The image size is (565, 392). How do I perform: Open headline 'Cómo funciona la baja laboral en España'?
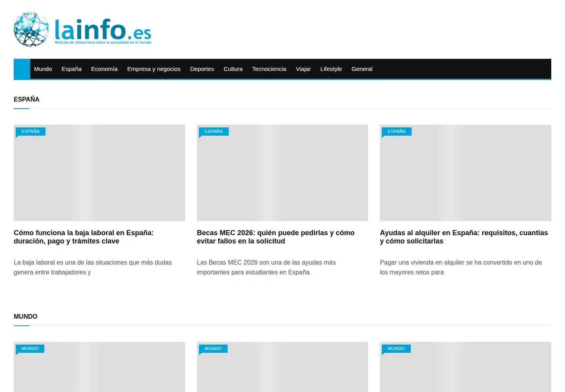click(x=84, y=237)
